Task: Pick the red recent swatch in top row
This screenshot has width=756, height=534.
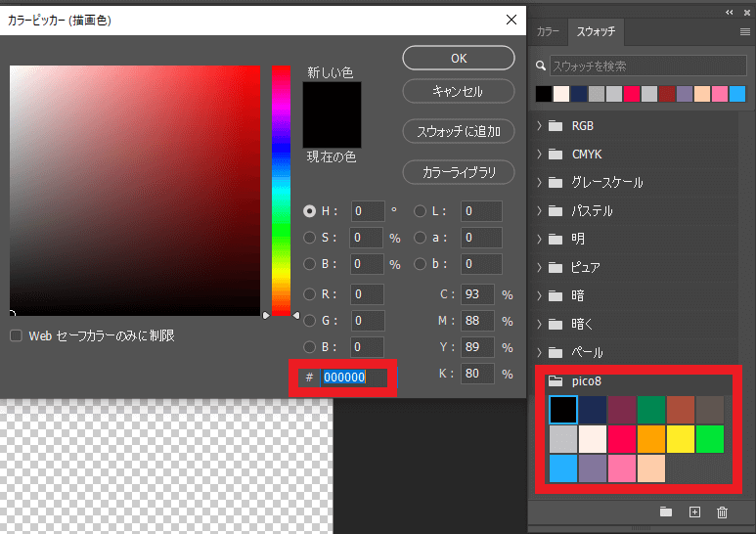Action: [x=632, y=94]
